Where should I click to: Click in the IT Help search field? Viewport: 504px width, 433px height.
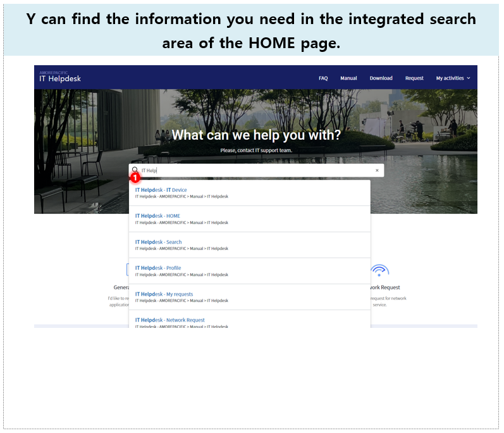pyautogui.click(x=256, y=170)
